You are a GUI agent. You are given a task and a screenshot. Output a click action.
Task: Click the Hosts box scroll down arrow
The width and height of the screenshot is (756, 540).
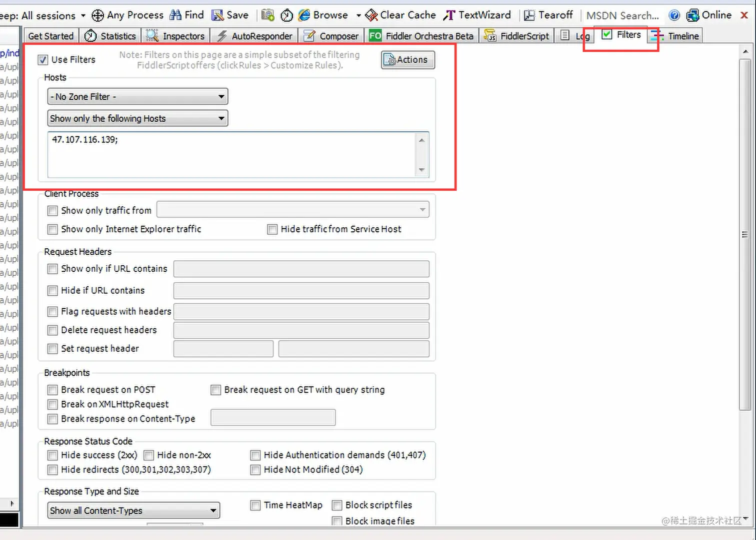point(422,170)
